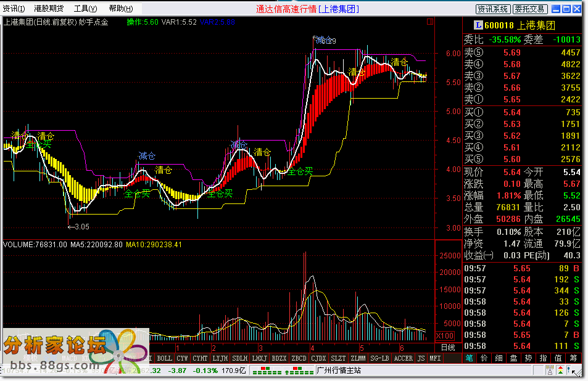Open the 帮助(H) menu
Screen dimensions: 588x381
point(121,9)
